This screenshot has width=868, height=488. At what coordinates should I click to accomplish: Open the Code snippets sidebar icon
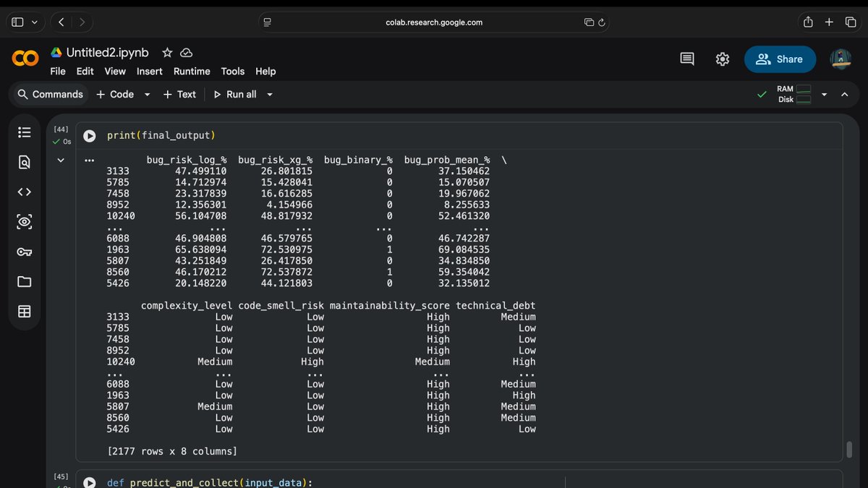tap(25, 192)
